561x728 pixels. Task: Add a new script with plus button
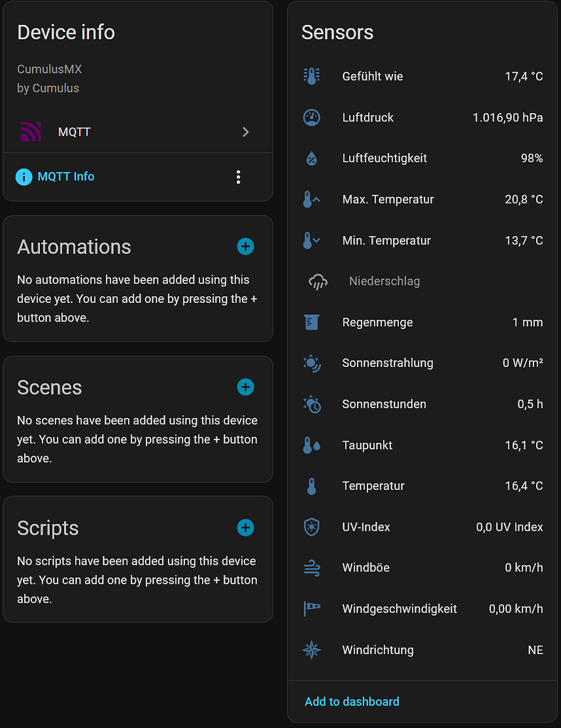246,528
